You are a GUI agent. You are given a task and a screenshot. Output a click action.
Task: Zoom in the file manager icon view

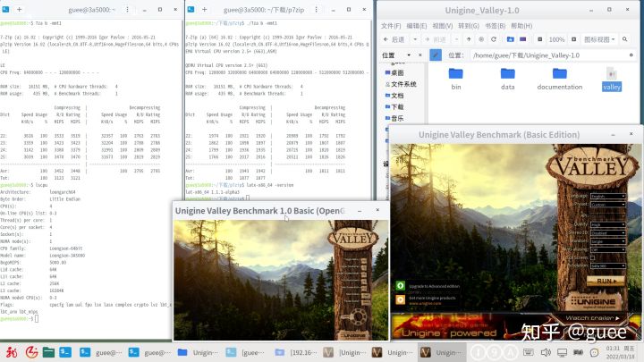[x=573, y=39]
